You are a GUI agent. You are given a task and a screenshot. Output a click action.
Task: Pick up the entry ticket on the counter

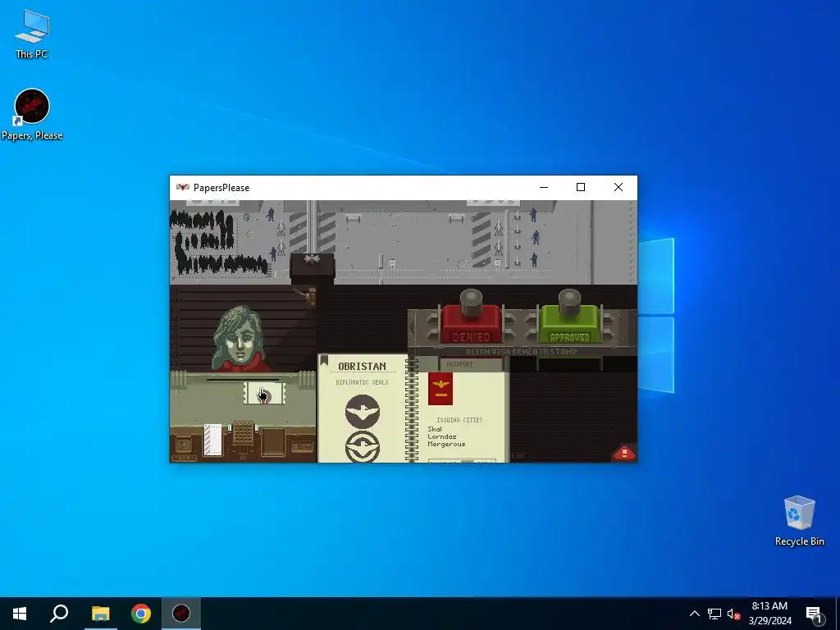(264, 394)
